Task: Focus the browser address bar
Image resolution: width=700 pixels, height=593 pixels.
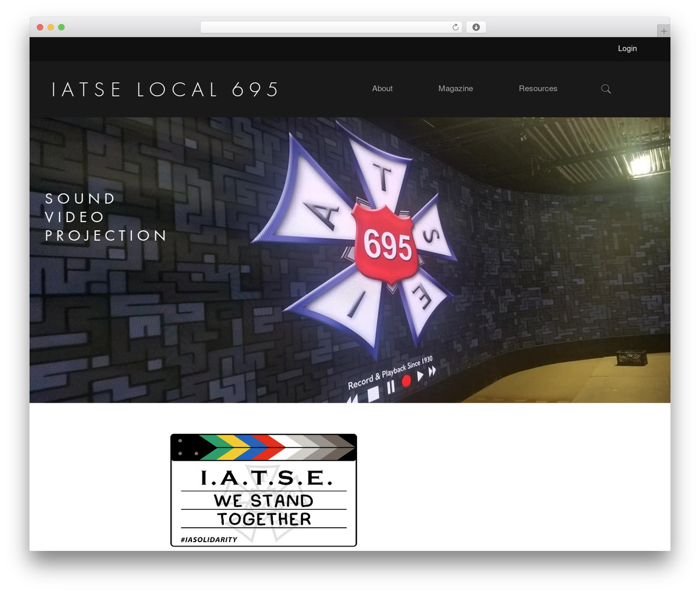Action: coord(331,27)
